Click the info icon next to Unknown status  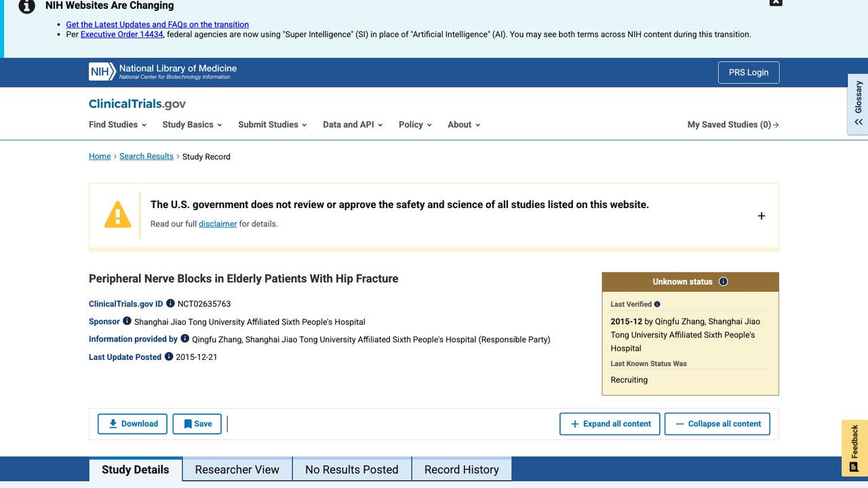pyautogui.click(x=723, y=281)
